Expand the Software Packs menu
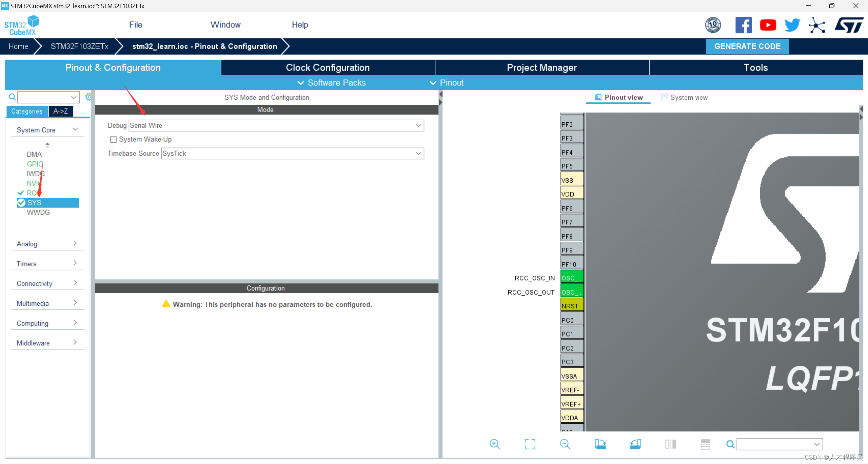Screen dimensions: 868x464 click(331, 83)
